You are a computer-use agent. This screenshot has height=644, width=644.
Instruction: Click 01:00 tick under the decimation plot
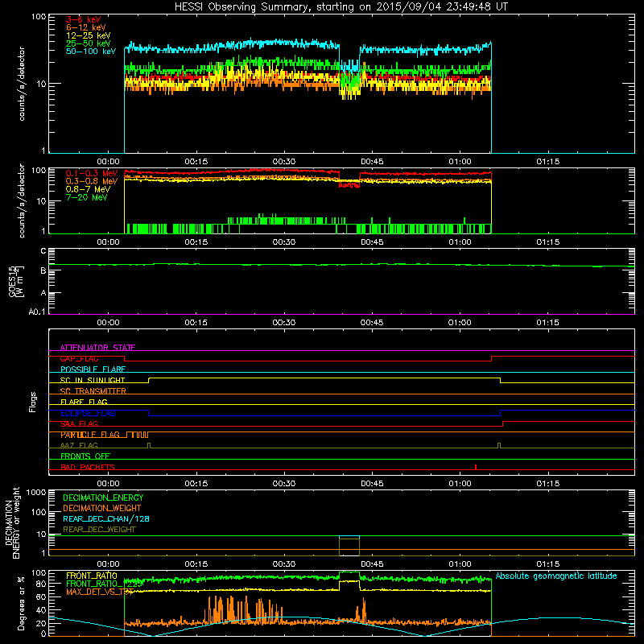[460, 564]
